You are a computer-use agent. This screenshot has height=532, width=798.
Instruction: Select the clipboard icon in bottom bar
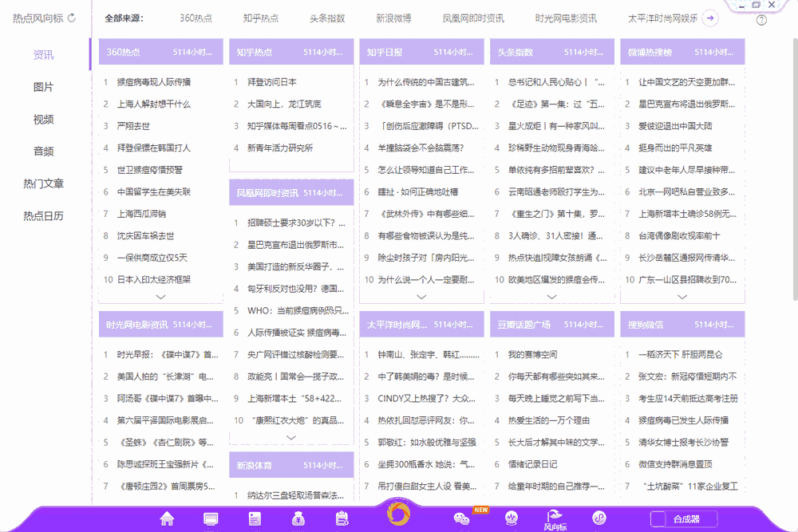click(x=342, y=517)
